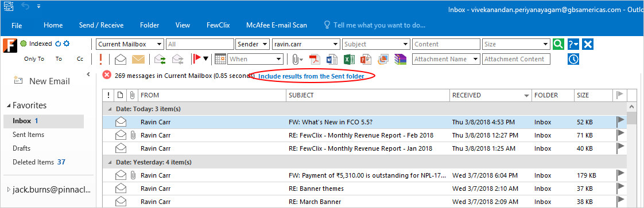This screenshot has height=208, width=644.
Task: Filter unread messages with closed envelope icon
Action: point(138,59)
